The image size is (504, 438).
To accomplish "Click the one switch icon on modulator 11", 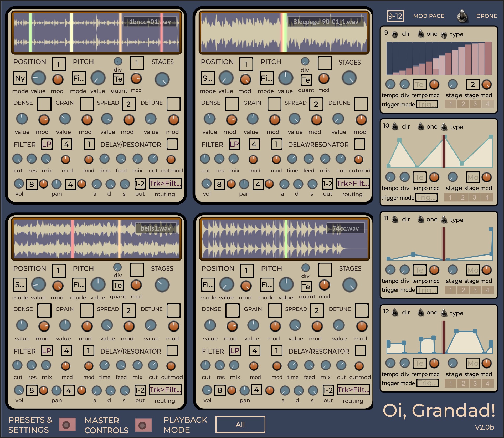I will 421,219.
